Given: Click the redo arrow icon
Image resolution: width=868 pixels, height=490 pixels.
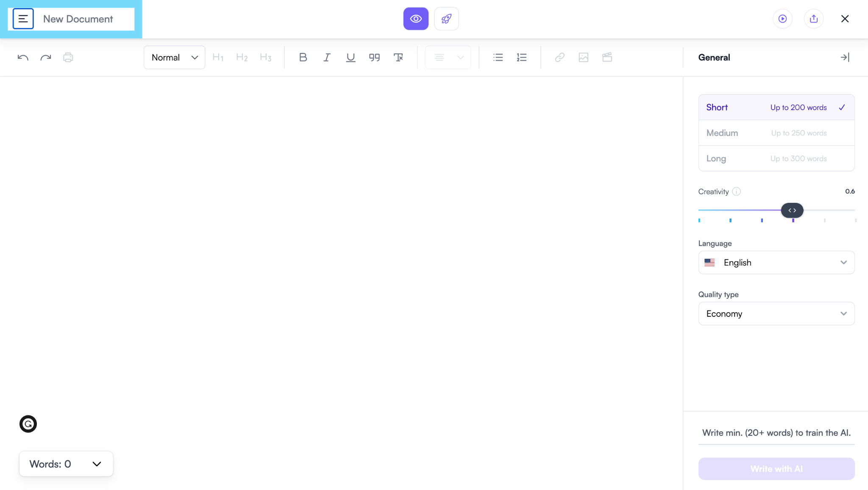Looking at the screenshot, I should [46, 57].
